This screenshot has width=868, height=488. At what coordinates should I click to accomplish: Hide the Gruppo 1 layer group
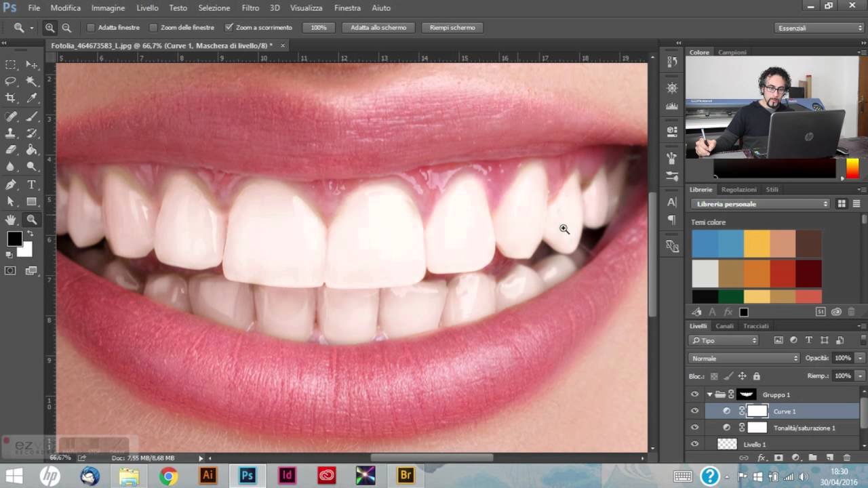click(694, 394)
